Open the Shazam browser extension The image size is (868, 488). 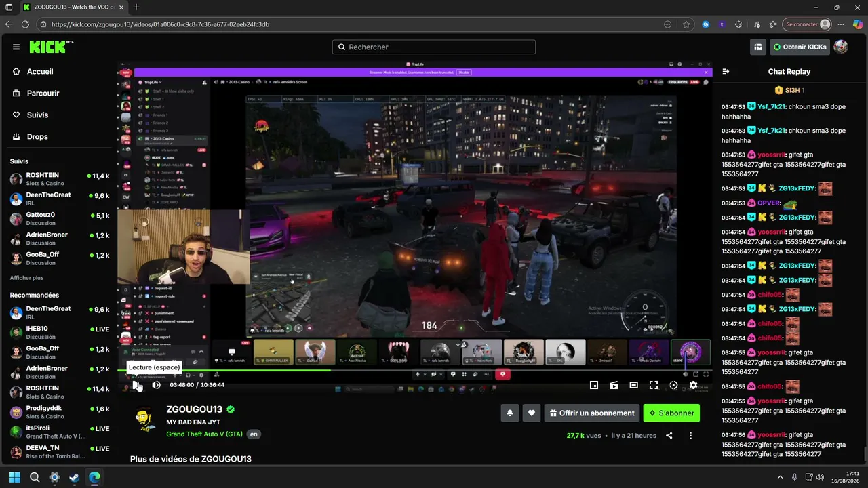pos(706,24)
